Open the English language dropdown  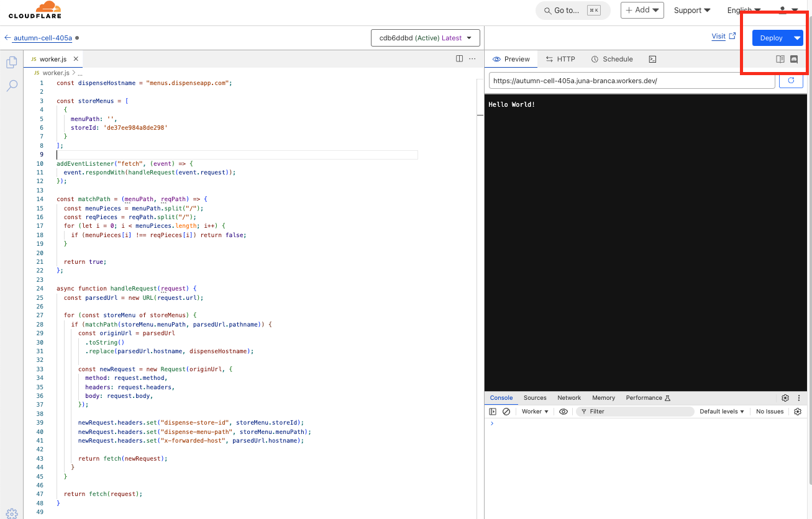744,11
